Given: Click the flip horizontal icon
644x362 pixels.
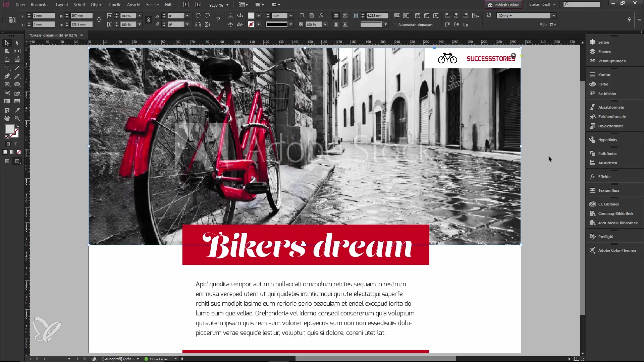Looking at the screenshot, I should [198, 24].
